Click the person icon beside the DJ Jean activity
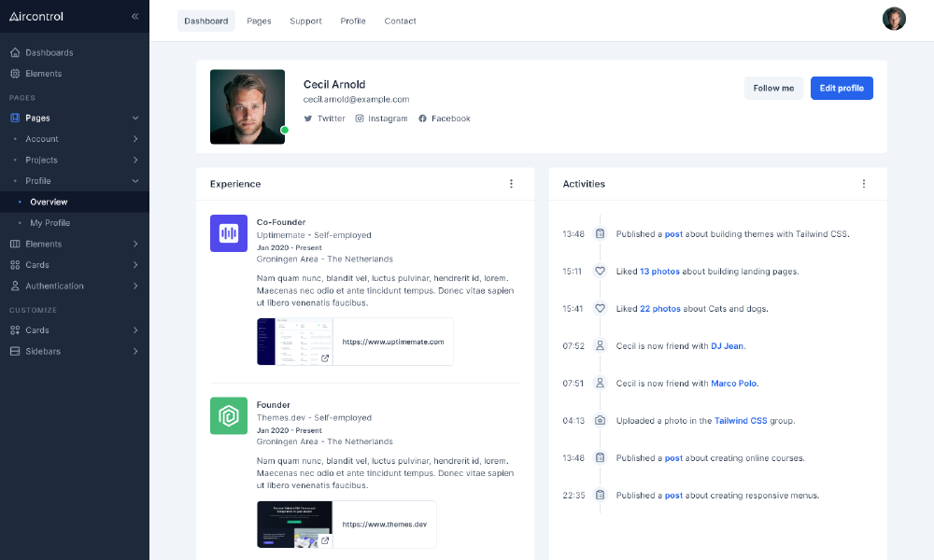 601,345
